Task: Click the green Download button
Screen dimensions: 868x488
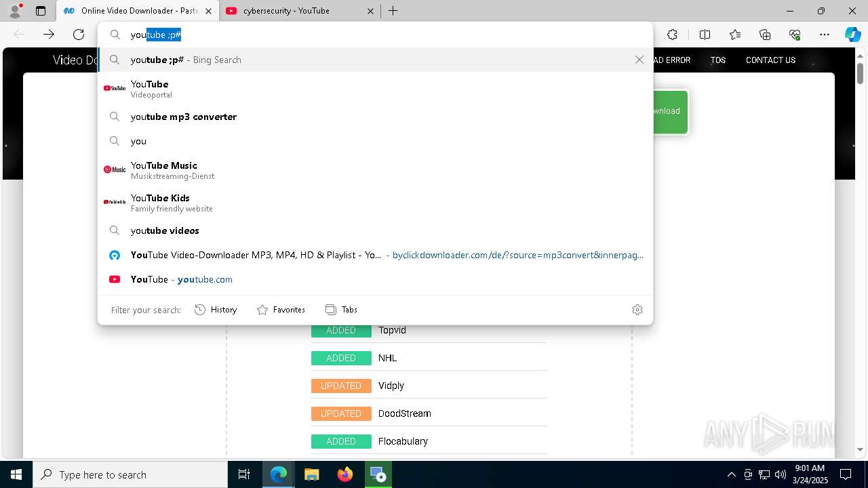Action: [671, 112]
